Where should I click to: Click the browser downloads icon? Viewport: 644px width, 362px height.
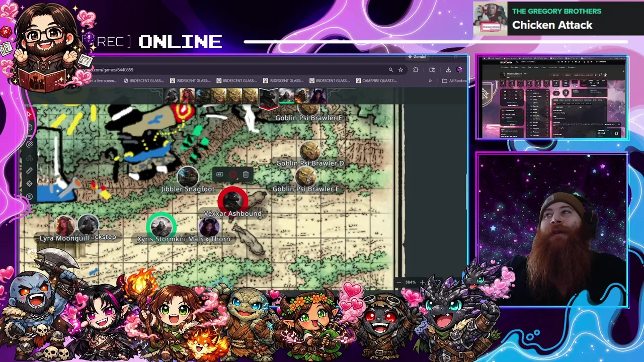tap(448, 70)
